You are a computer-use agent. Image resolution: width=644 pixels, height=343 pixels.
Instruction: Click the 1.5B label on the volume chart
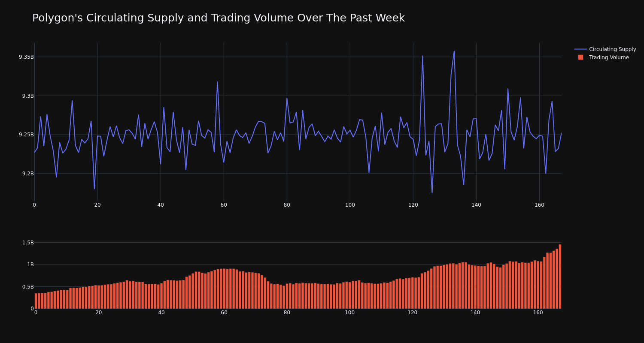coord(28,243)
